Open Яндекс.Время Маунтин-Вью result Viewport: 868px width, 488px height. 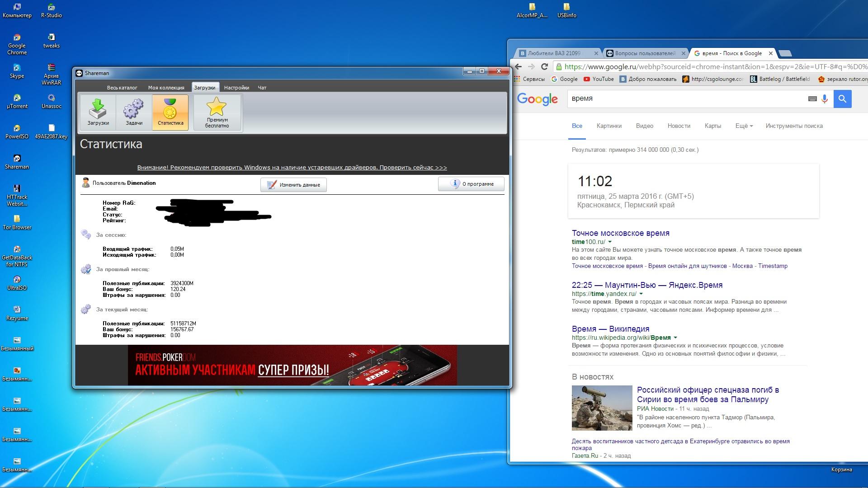(647, 285)
